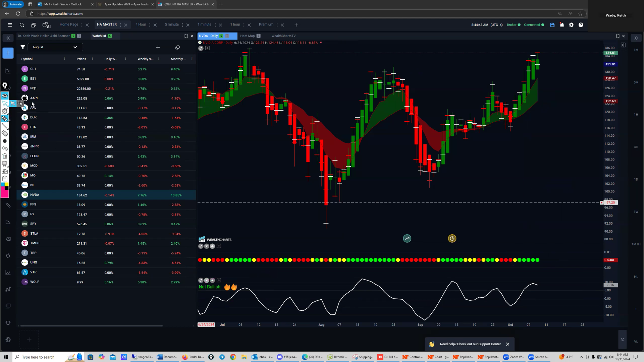The width and height of the screenshot is (644, 362).
Task: Select the pen nib drawing tool
Action: [x=5, y=86]
